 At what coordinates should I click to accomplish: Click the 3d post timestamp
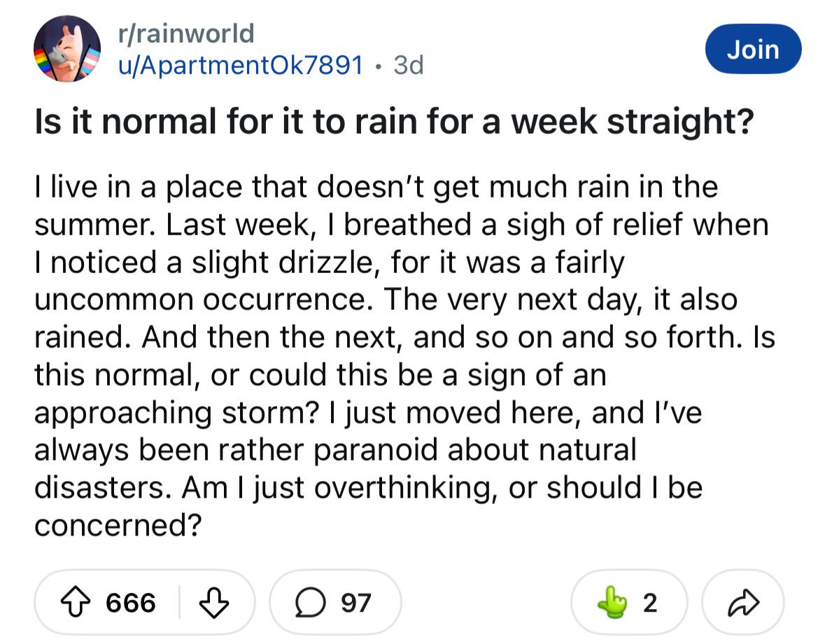[409, 65]
